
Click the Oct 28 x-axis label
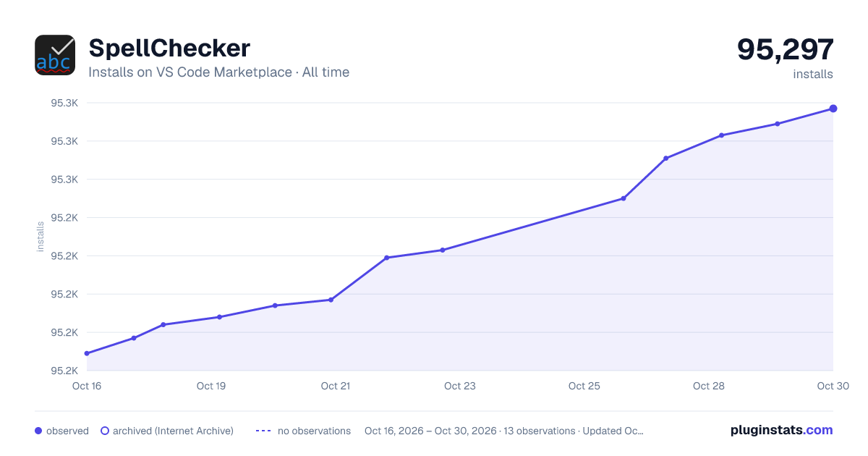[x=709, y=386]
